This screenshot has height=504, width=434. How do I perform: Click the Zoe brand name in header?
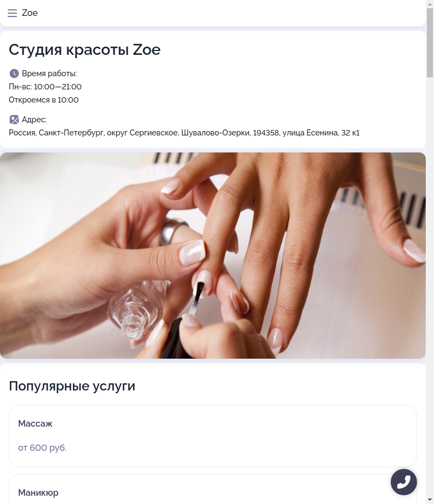[30, 13]
